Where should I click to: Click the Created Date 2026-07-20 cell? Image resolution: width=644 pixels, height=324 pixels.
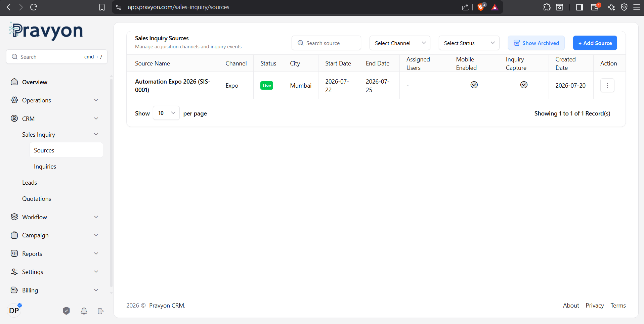570,85
